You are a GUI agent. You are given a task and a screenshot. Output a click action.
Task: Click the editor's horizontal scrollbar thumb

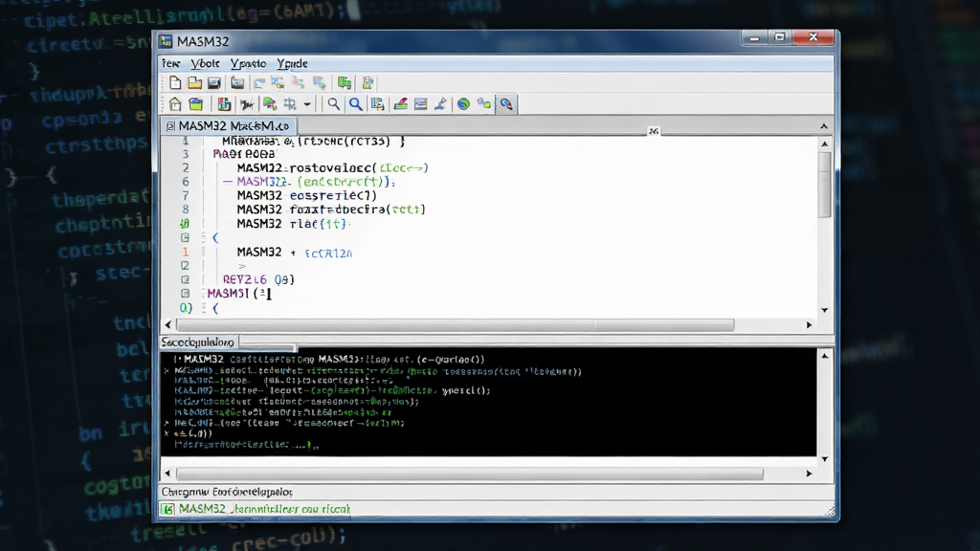(456, 325)
